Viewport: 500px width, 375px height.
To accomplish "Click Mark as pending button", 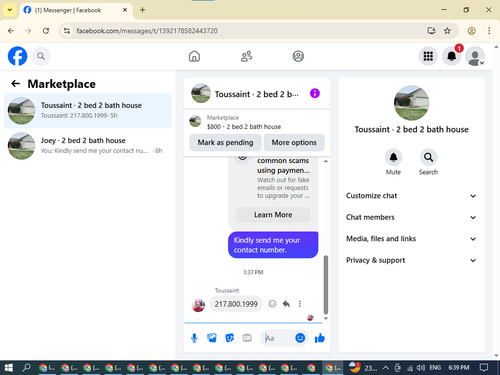I will click(x=225, y=143).
